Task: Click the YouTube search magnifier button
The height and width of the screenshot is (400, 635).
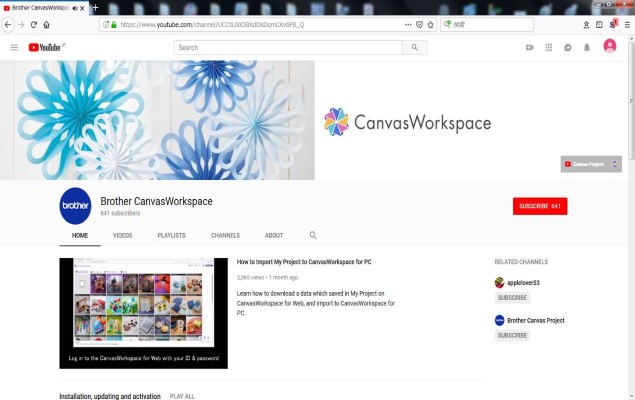Action: coord(415,47)
